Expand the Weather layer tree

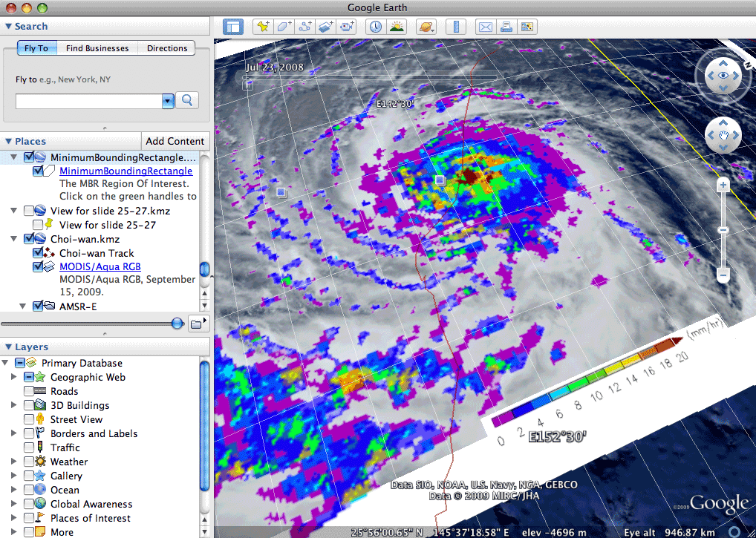[x=13, y=462]
